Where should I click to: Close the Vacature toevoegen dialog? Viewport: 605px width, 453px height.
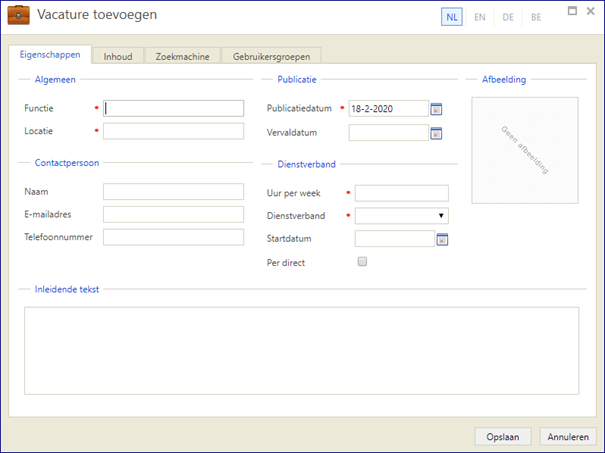coord(590,11)
